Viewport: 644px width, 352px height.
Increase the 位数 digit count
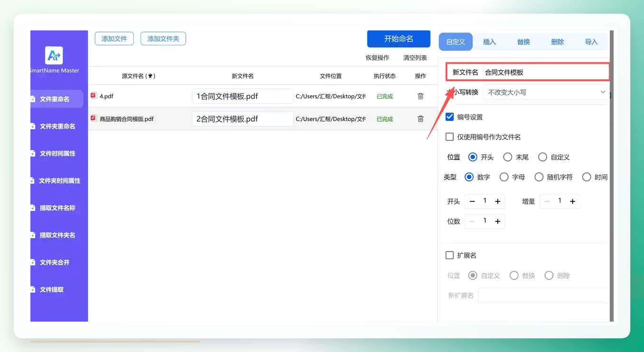498,221
